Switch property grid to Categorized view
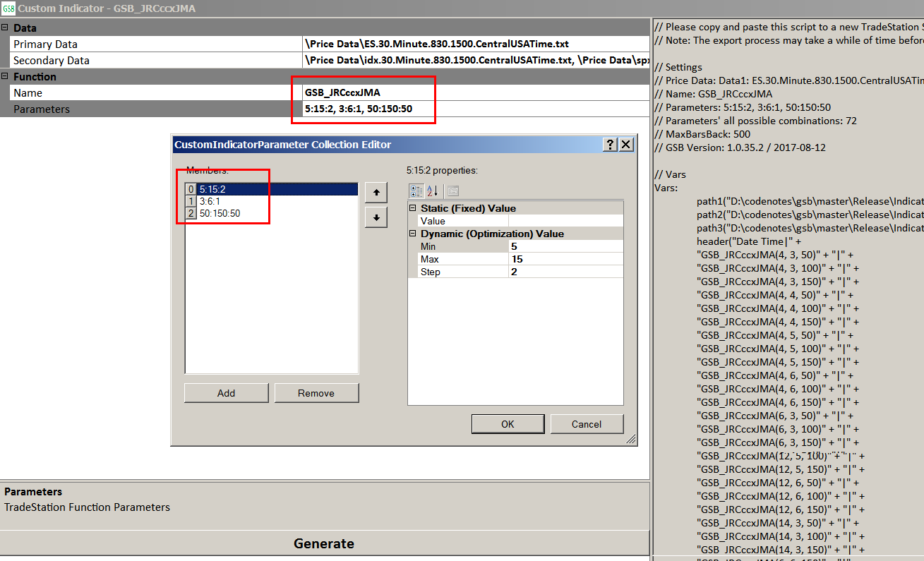 [416, 191]
